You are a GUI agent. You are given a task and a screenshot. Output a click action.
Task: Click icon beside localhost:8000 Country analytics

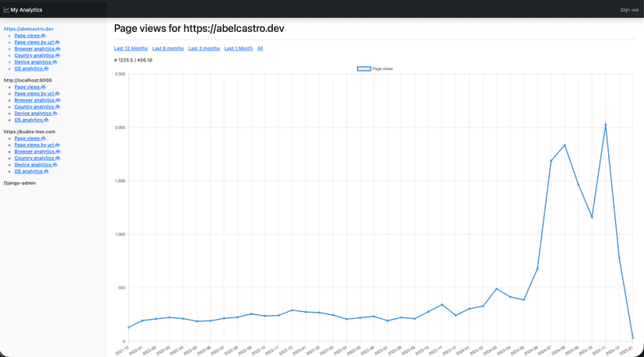click(58, 107)
